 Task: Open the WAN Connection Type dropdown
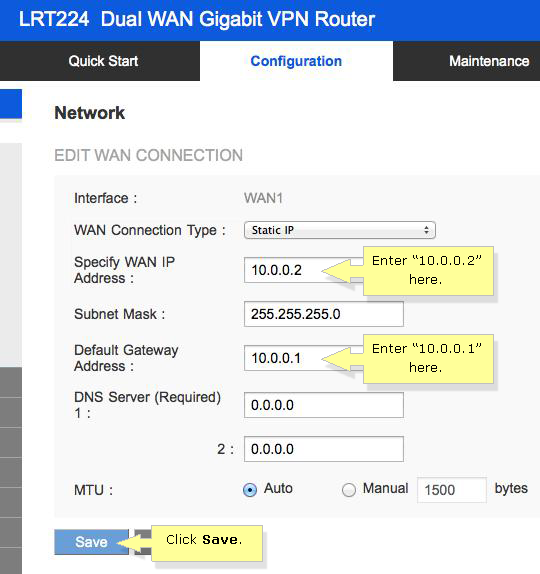(x=340, y=230)
